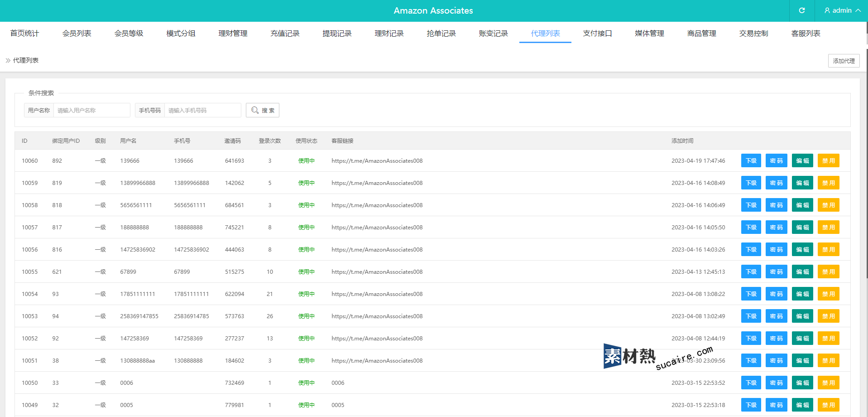
Task: Click 密码 button for ID 10060
Action: pos(777,160)
